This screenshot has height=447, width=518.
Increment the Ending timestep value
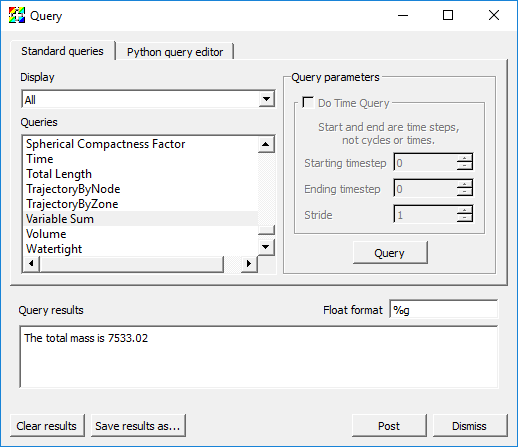point(465,184)
